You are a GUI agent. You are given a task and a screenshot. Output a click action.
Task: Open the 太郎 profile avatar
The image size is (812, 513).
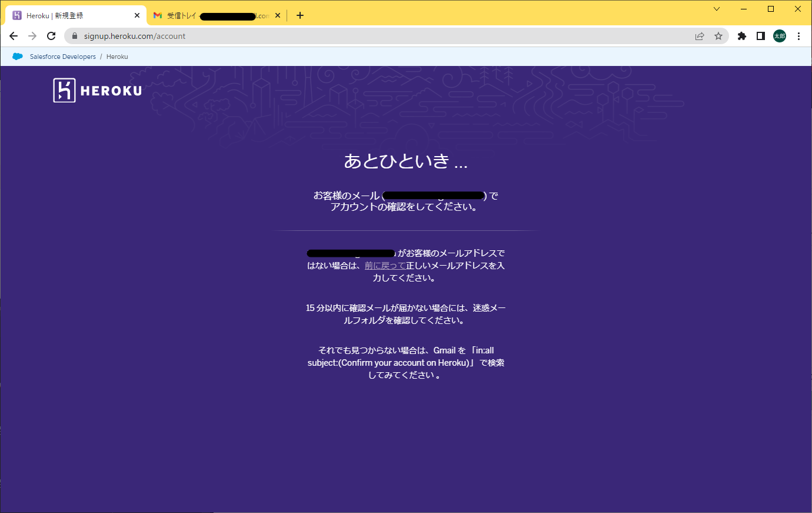click(x=780, y=36)
